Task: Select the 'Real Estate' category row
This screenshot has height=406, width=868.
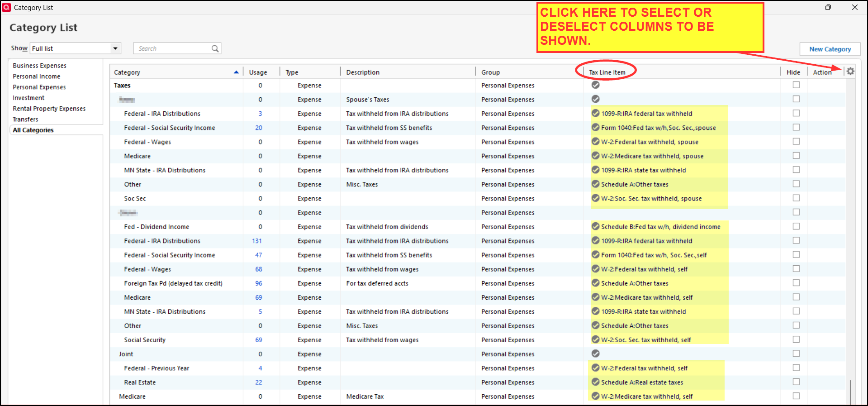Action: tap(140, 382)
